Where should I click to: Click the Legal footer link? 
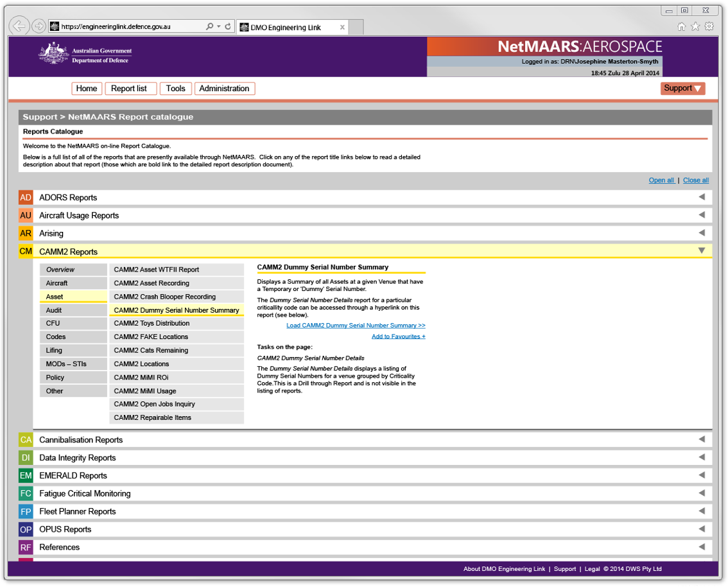[x=592, y=569]
